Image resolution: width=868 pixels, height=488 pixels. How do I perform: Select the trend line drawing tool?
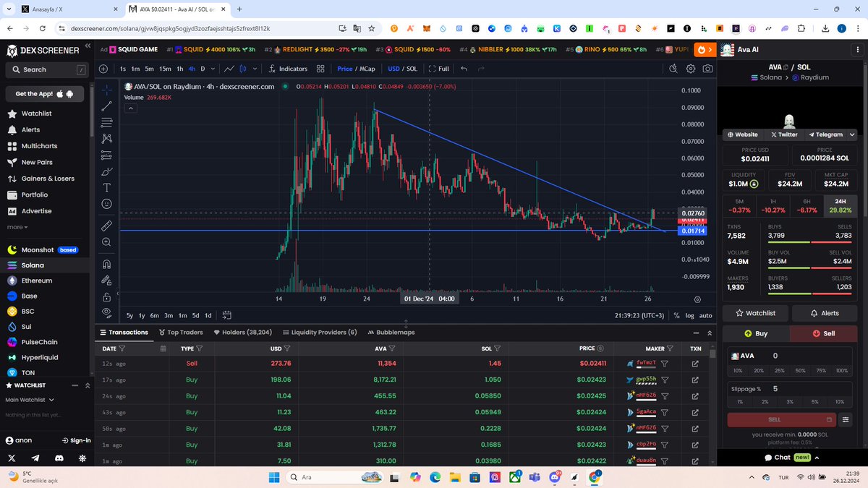[x=106, y=106]
